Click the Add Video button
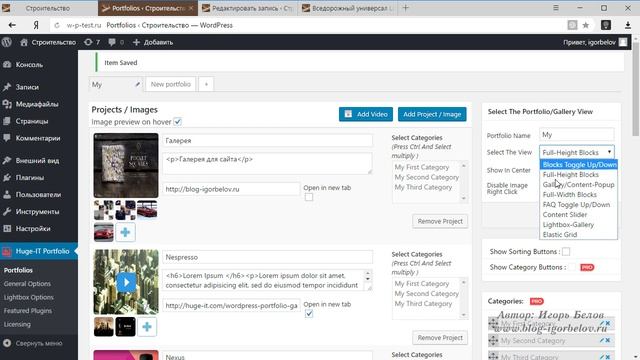The image size is (640, 360). coord(366,114)
